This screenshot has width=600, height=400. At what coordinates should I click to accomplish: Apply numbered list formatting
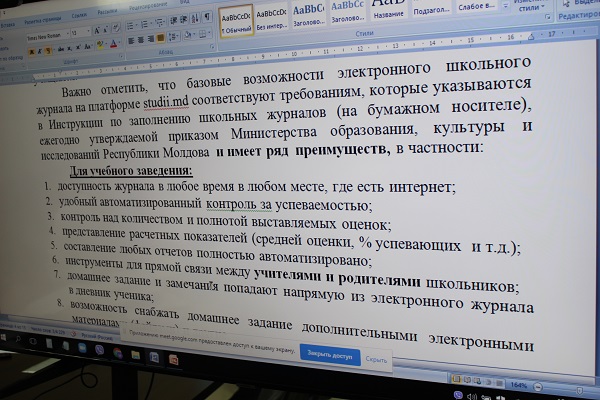click(145, 24)
